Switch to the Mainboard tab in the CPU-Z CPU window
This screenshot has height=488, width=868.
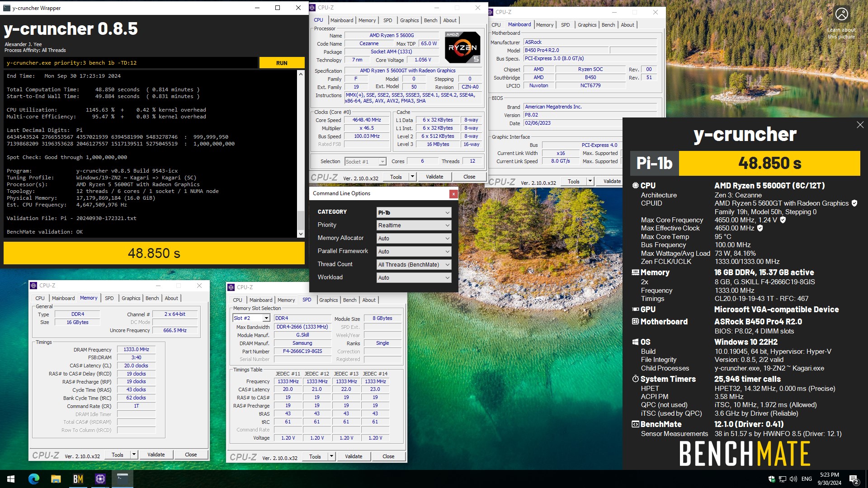(x=342, y=20)
